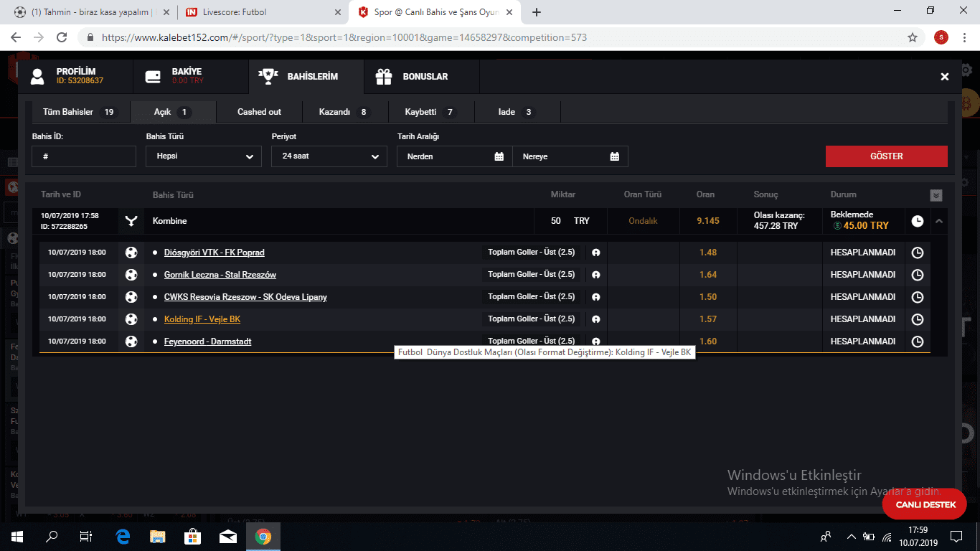Open the Bonuslar tab
The image size is (980, 551).
coord(422,76)
